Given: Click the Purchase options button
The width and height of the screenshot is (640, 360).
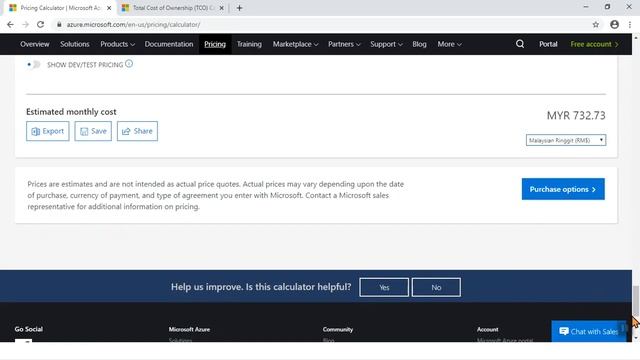Looking at the screenshot, I should 563,189.
